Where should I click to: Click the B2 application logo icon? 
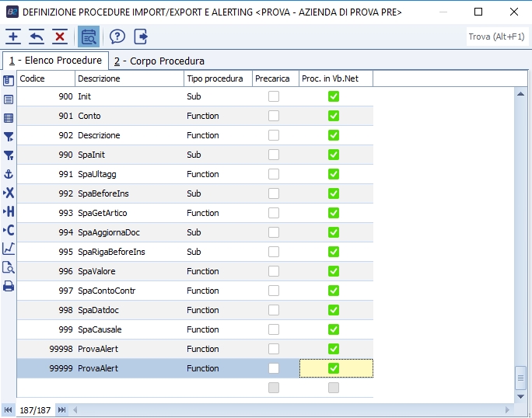pyautogui.click(x=12, y=12)
